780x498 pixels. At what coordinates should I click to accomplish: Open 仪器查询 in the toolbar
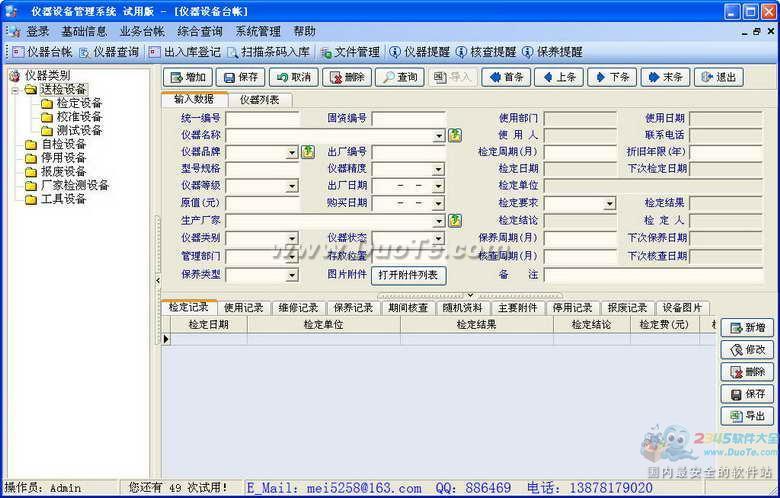pos(109,52)
